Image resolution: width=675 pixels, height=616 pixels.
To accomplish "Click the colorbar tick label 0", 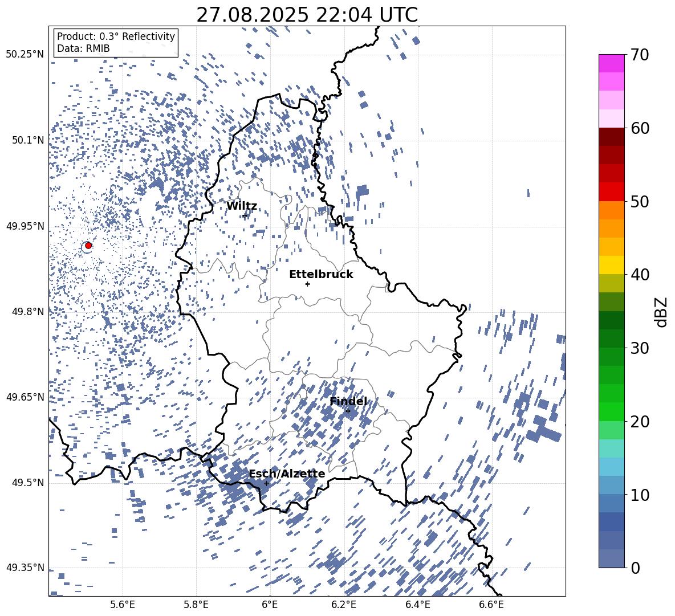I will tap(635, 568).
